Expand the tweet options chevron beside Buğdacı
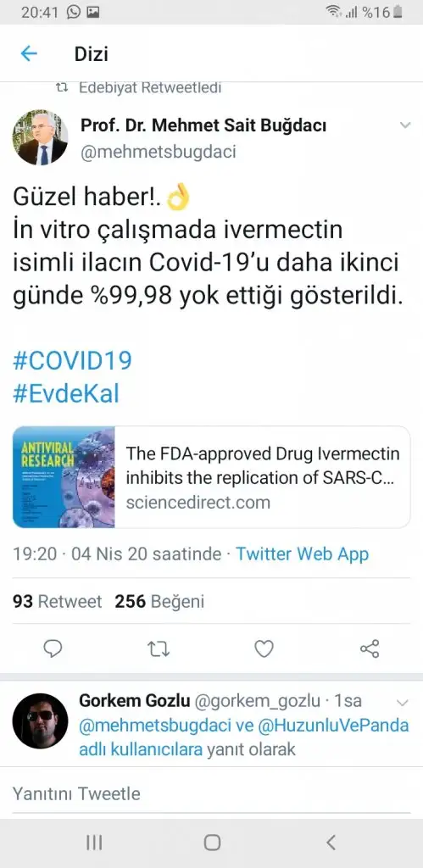 coord(405,125)
